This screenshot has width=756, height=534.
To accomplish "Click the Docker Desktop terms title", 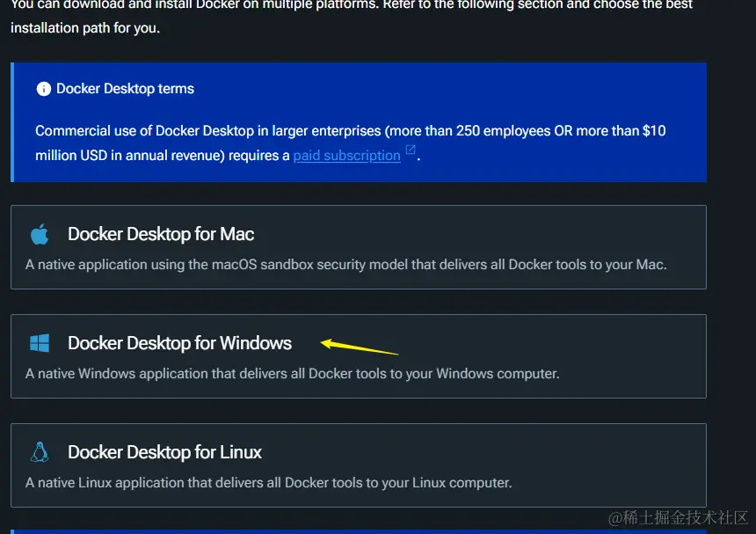I will pos(125,89).
